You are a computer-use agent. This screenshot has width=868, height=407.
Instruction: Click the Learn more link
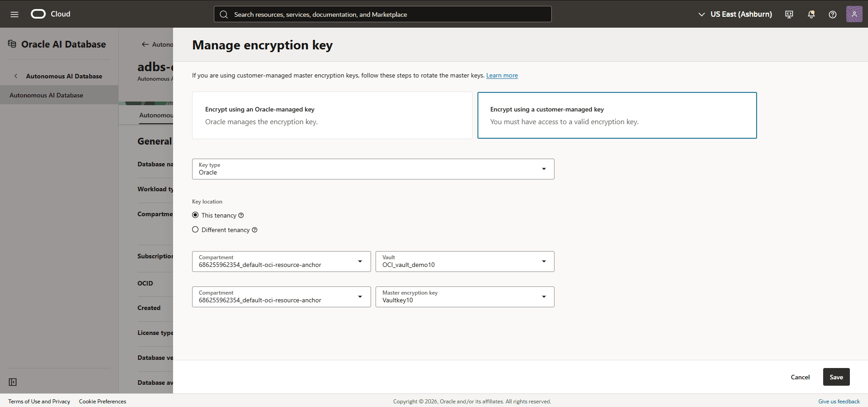[x=502, y=76]
